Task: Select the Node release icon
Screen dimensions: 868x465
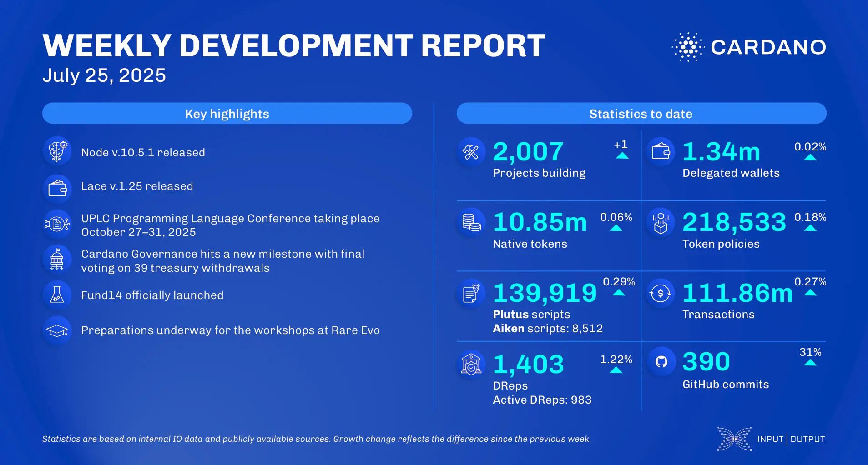Action: point(58,152)
